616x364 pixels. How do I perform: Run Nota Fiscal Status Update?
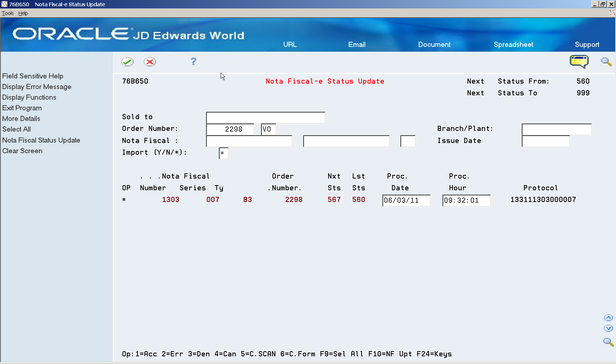click(41, 140)
